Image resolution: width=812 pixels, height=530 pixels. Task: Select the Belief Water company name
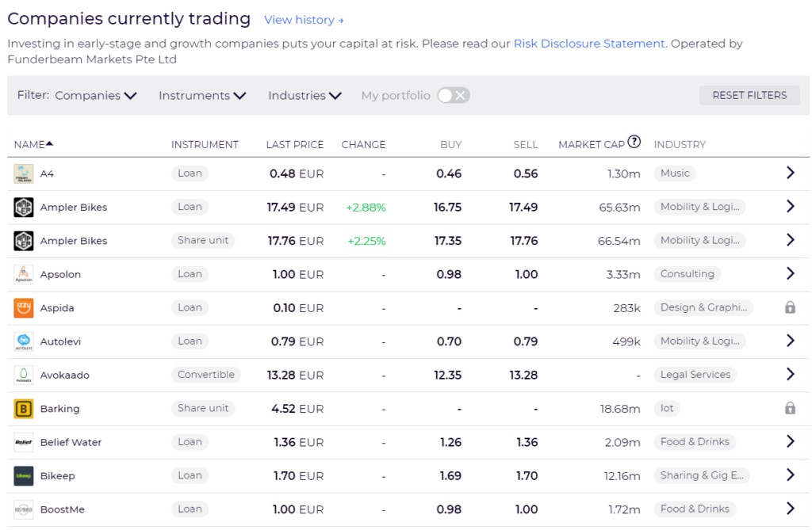click(71, 443)
